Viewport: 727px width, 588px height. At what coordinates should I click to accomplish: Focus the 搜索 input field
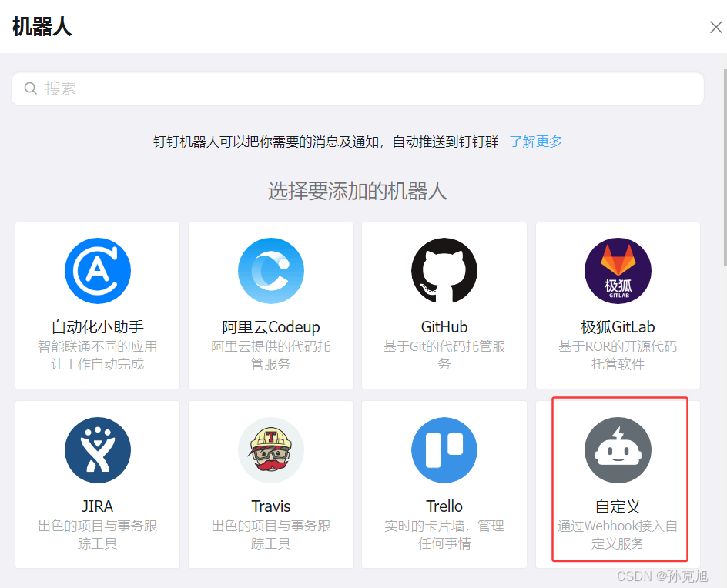point(357,89)
